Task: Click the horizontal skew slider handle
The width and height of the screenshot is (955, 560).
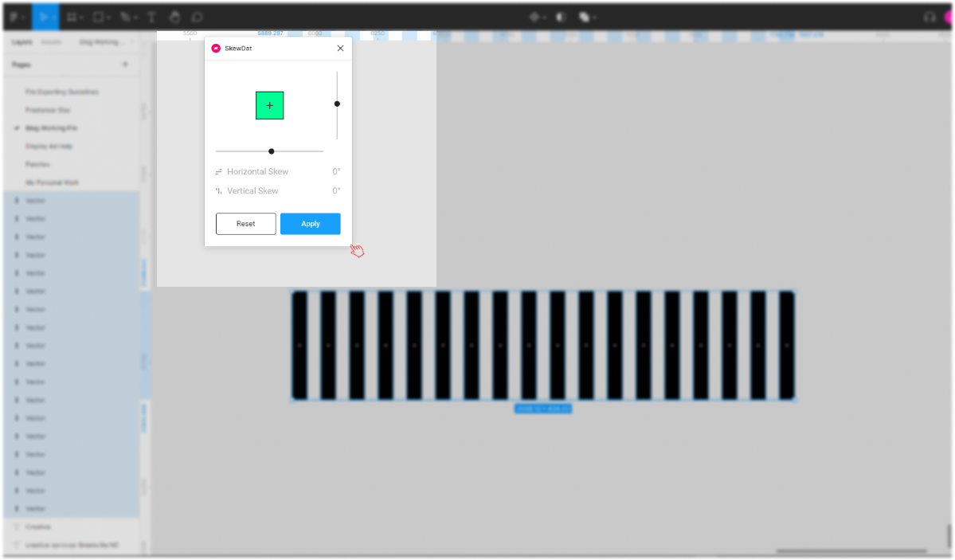Action: pyautogui.click(x=271, y=151)
